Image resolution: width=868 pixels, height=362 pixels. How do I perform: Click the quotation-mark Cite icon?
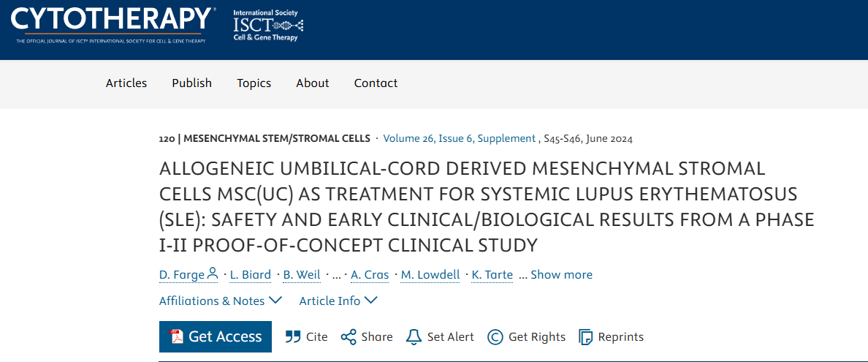point(293,337)
